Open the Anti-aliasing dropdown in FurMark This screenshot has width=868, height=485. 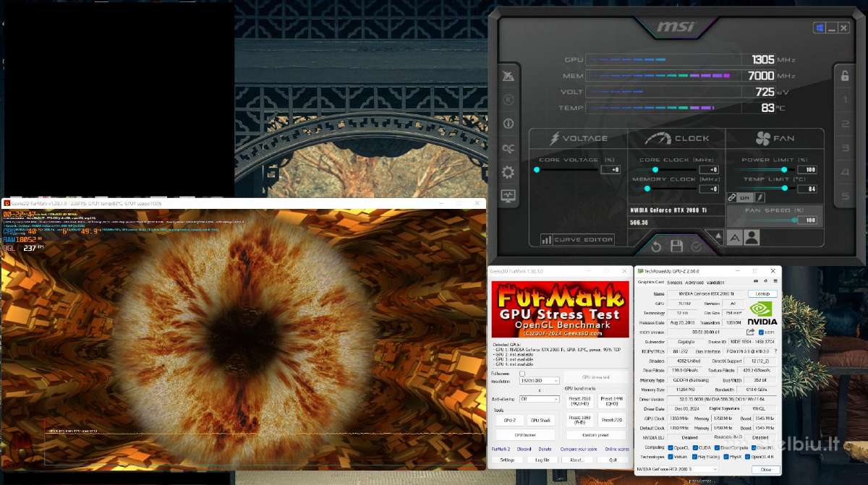pos(540,399)
